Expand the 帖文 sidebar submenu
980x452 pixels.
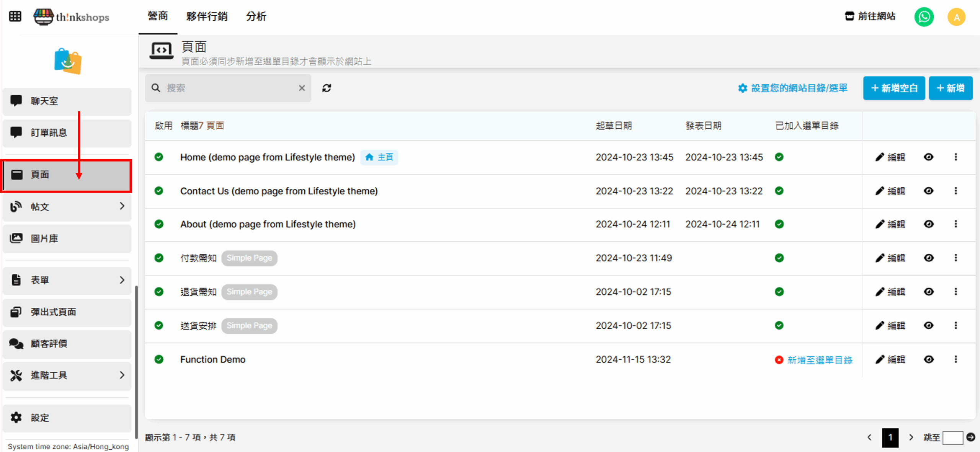pyautogui.click(x=122, y=206)
